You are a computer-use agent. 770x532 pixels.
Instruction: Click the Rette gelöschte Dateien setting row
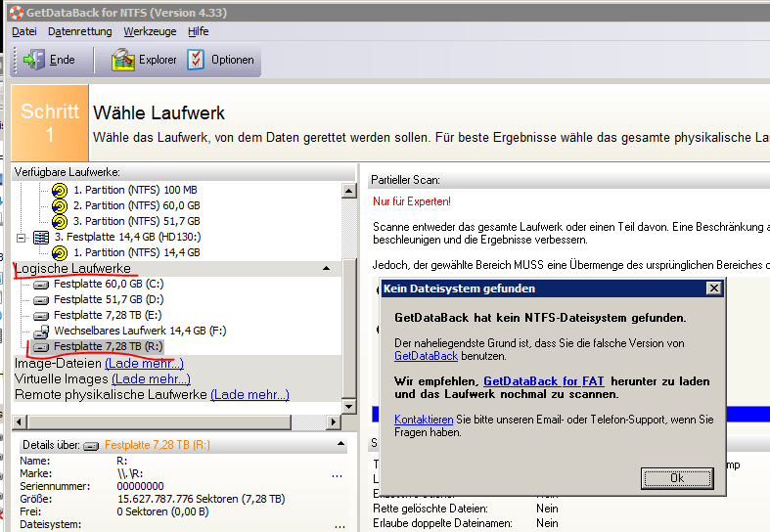click(466, 509)
